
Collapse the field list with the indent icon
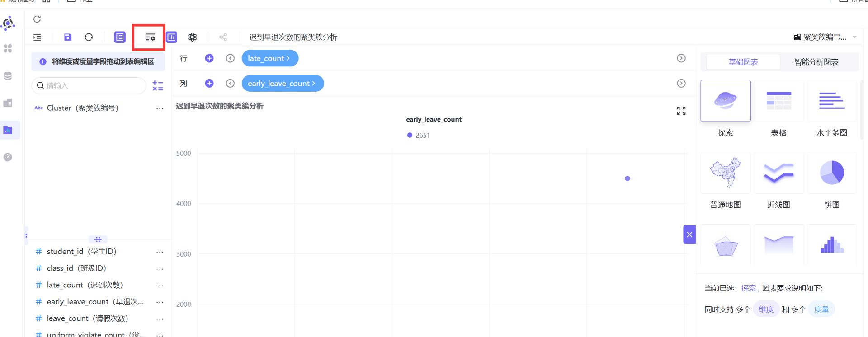tap(38, 37)
